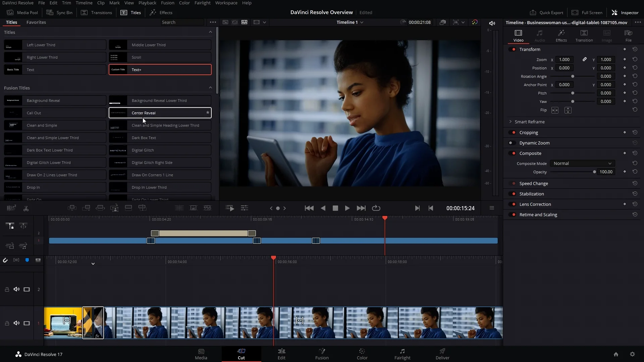Image resolution: width=644 pixels, height=362 pixels.
Task: Lock video track 2
Action: coord(7,289)
